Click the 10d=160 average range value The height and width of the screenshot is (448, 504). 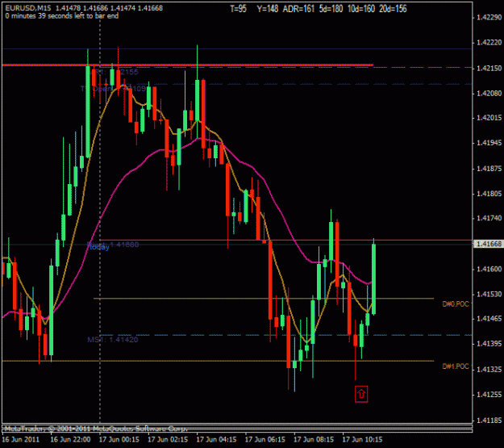pyautogui.click(x=361, y=9)
